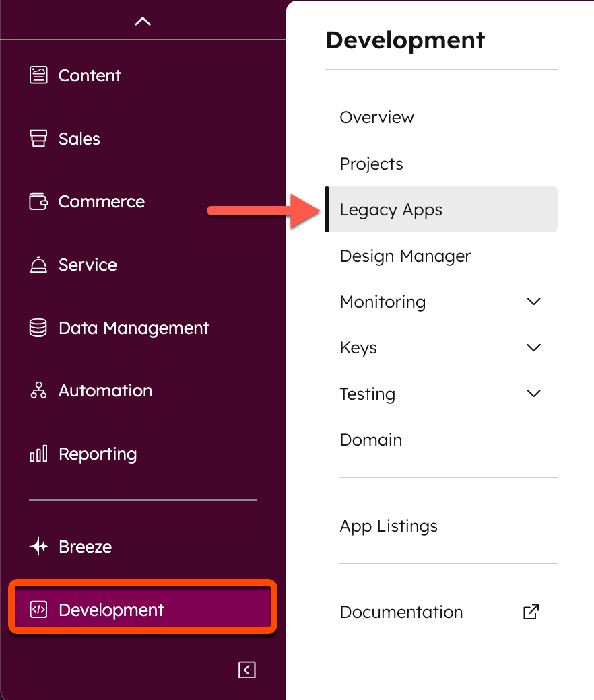Open the Projects page
Image resolution: width=594 pixels, height=700 pixels.
pos(372,164)
